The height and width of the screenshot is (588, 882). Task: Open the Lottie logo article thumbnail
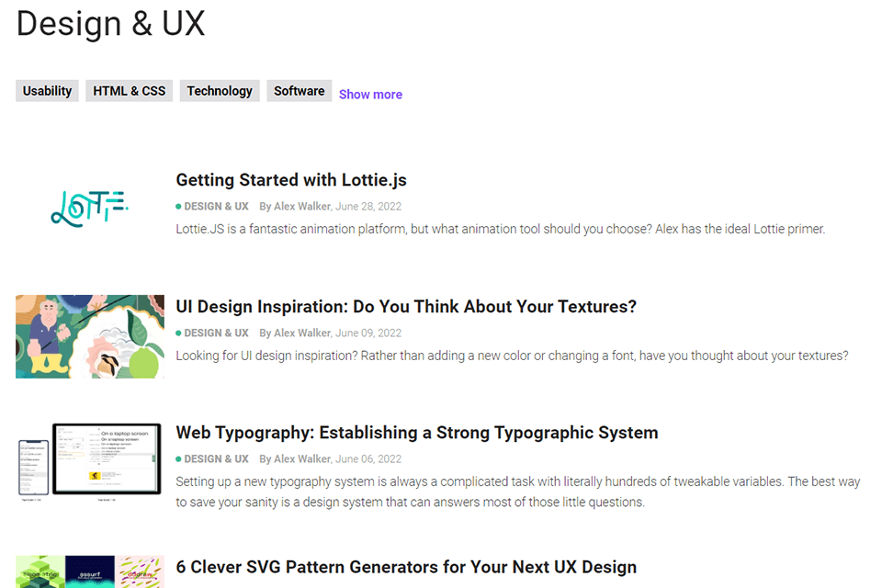pos(90,209)
